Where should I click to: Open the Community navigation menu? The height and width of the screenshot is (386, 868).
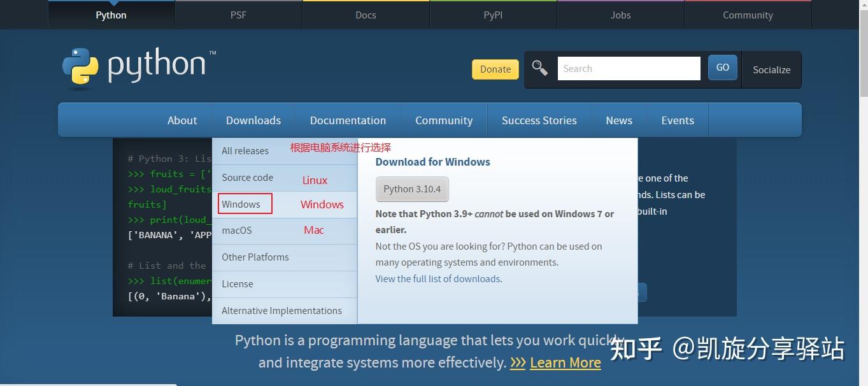click(444, 120)
